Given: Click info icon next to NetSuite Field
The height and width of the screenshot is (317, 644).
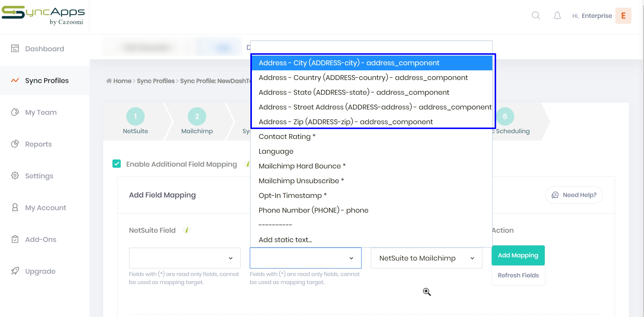Looking at the screenshot, I should 187,230.
